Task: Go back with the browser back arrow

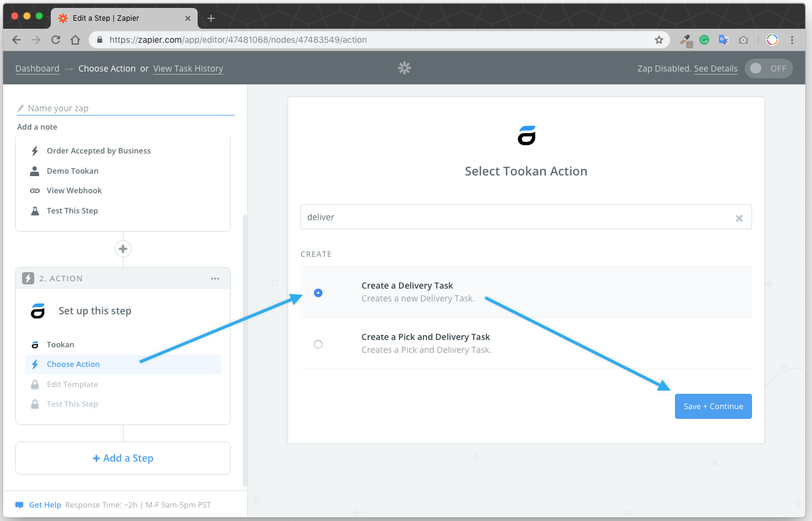Action: (17, 40)
